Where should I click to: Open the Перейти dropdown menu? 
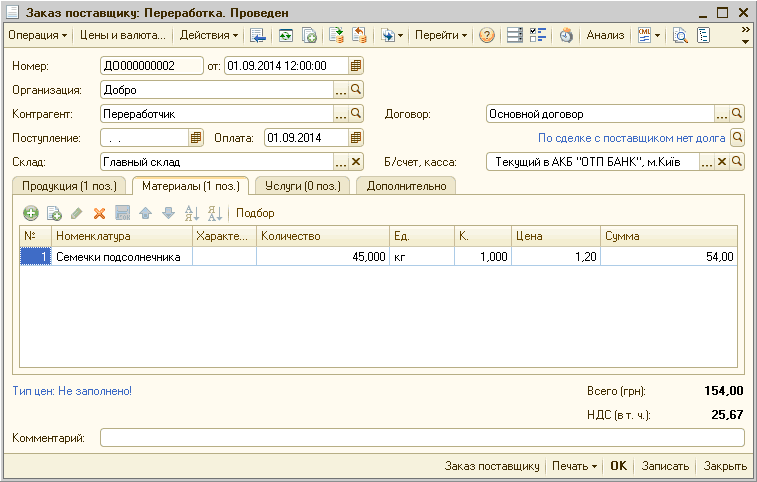pyautogui.click(x=441, y=35)
